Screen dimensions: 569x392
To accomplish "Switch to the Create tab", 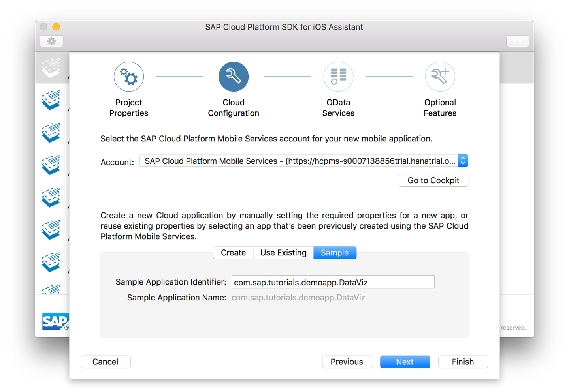I will click(x=233, y=253).
